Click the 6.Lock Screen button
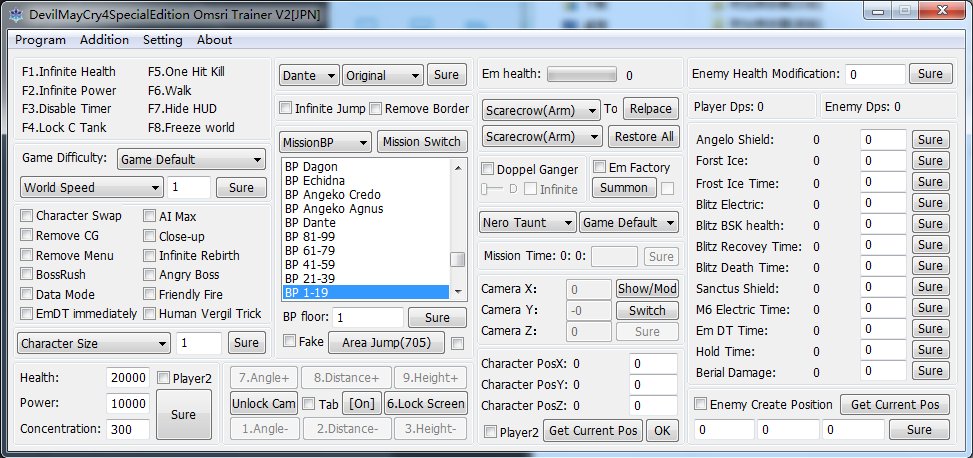The image size is (973, 458). click(426, 403)
